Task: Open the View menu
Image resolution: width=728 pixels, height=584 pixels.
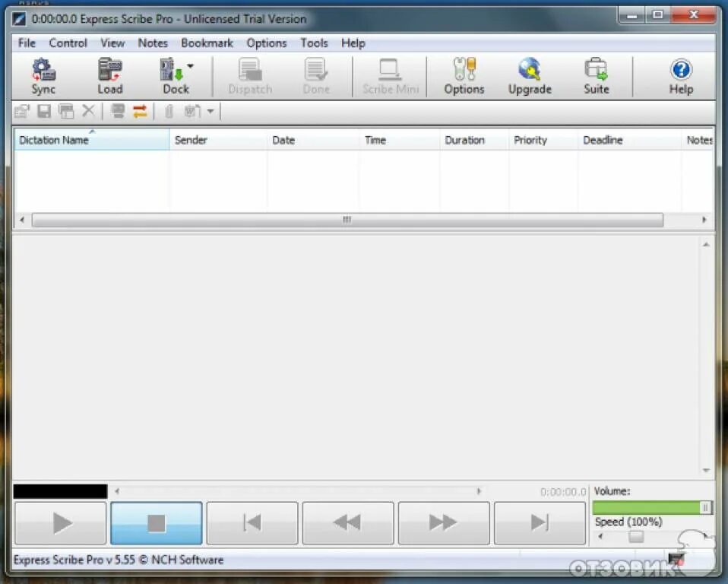Action: 112,43
